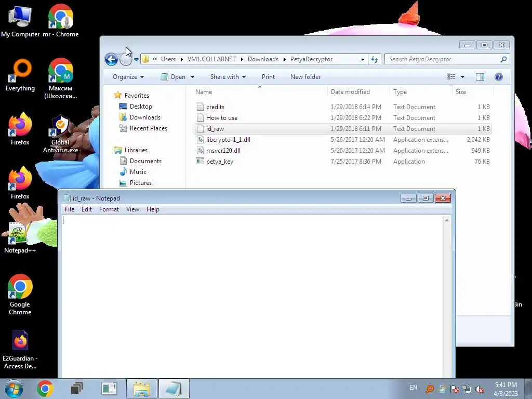Click the Back arrow in Explorer
Screen dimensions: 532x399
(x=111, y=59)
